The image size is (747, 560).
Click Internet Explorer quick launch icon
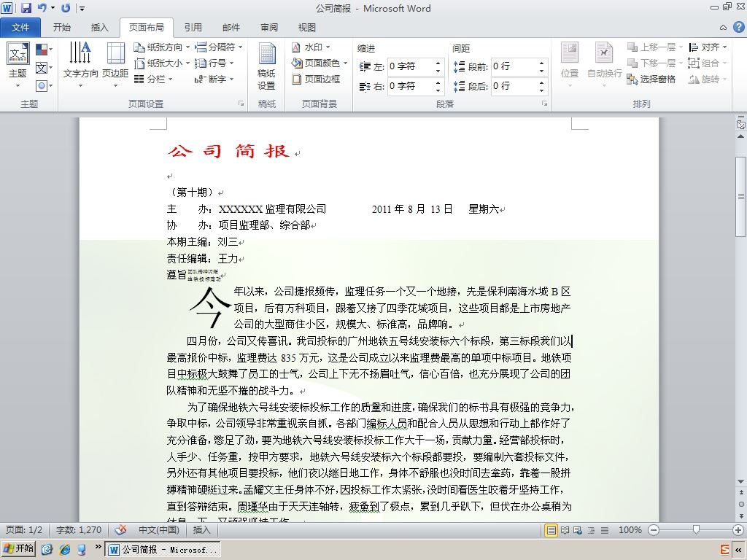tap(64, 550)
